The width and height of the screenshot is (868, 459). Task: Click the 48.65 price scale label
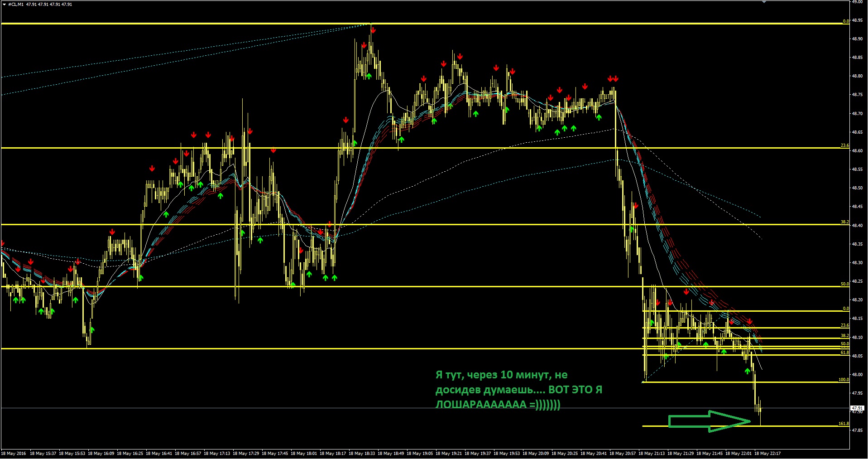857,132
